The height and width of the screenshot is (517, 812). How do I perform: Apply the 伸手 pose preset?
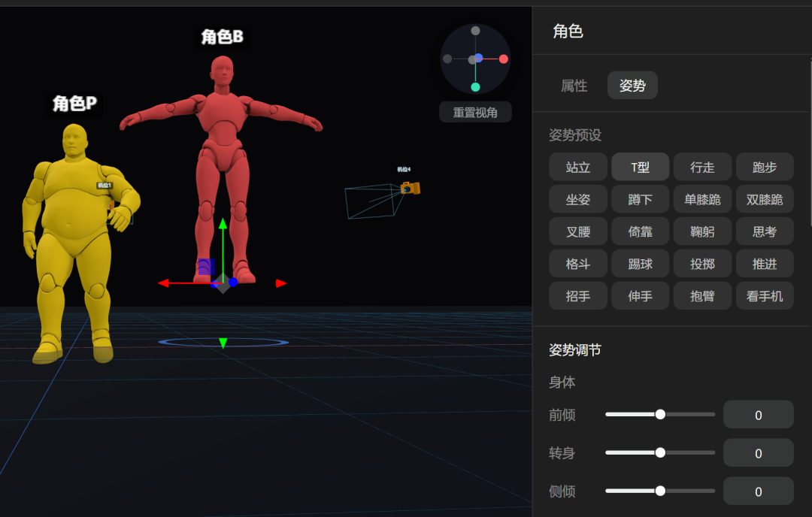pyautogui.click(x=640, y=296)
